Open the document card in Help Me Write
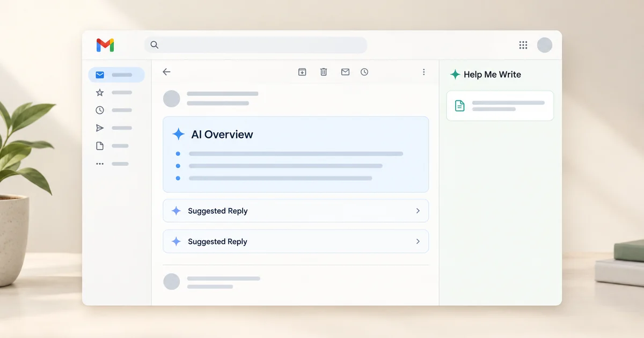This screenshot has height=338, width=644. (x=500, y=106)
